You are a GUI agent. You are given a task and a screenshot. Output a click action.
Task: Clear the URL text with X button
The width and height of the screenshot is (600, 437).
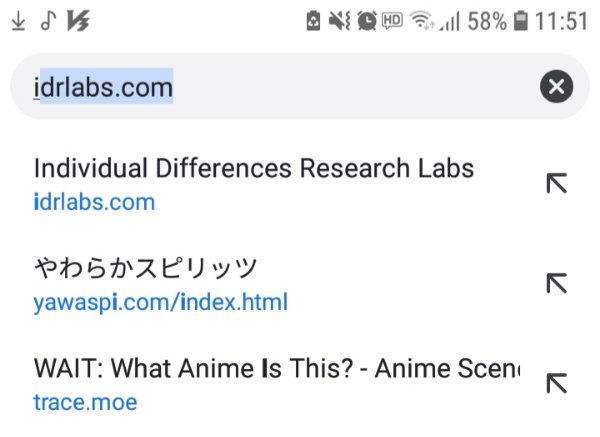pyautogui.click(x=557, y=87)
